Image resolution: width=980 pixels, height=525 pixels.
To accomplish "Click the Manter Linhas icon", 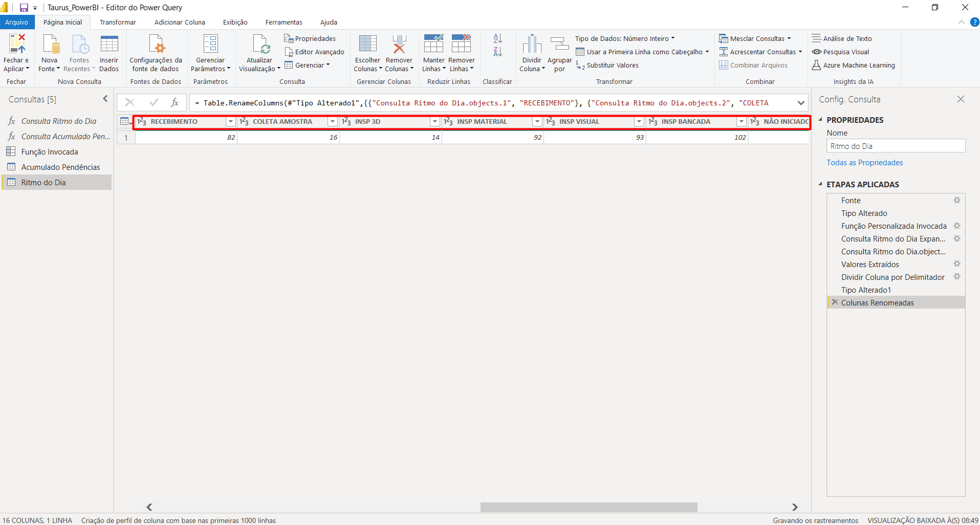I will click(x=433, y=44).
